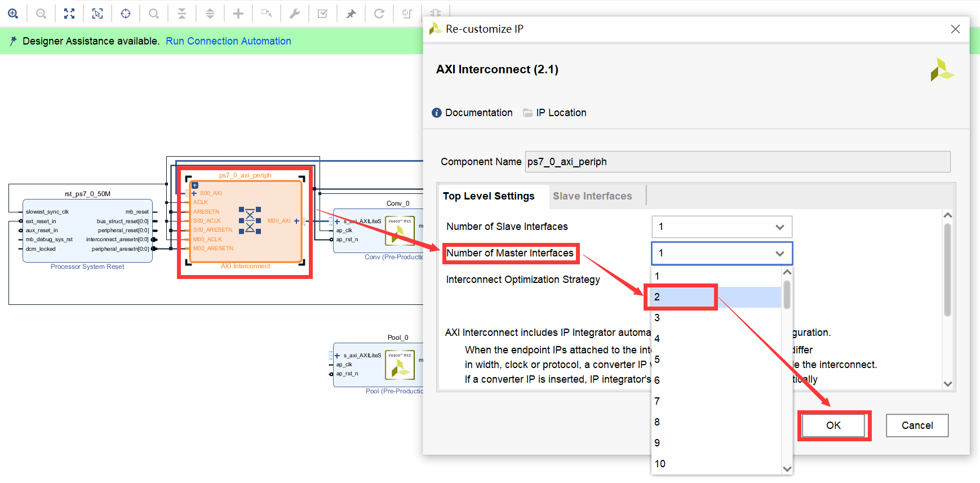The height and width of the screenshot is (483, 980).
Task: Open the Number of Slave Interfaces dropdown
Action: click(x=721, y=227)
